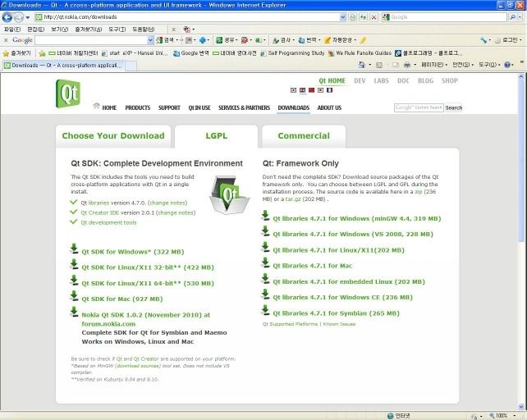Click download arrow for libraries for Symbian
The height and width of the screenshot is (420, 527).
pyautogui.click(x=265, y=310)
